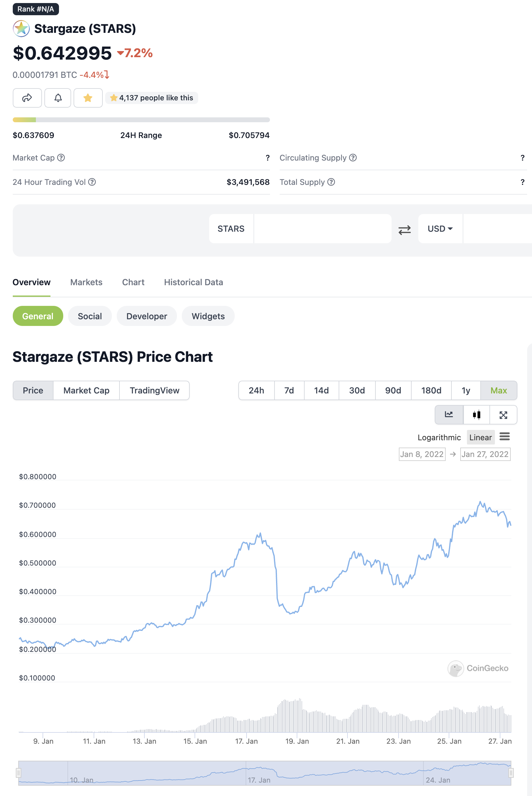The width and height of the screenshot is (532, 796).
Task: Click the 4,137 people like this badge
Action: tap(151, 98)
